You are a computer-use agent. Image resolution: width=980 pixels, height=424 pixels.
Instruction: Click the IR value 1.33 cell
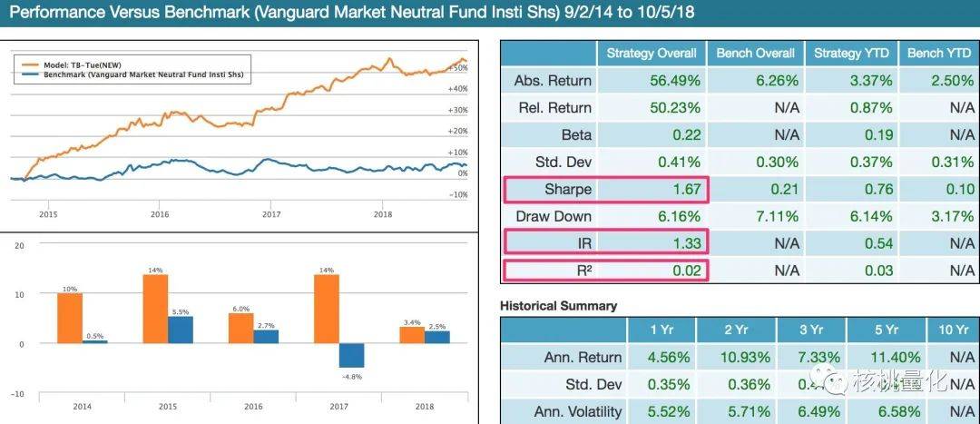click(652, 243)
